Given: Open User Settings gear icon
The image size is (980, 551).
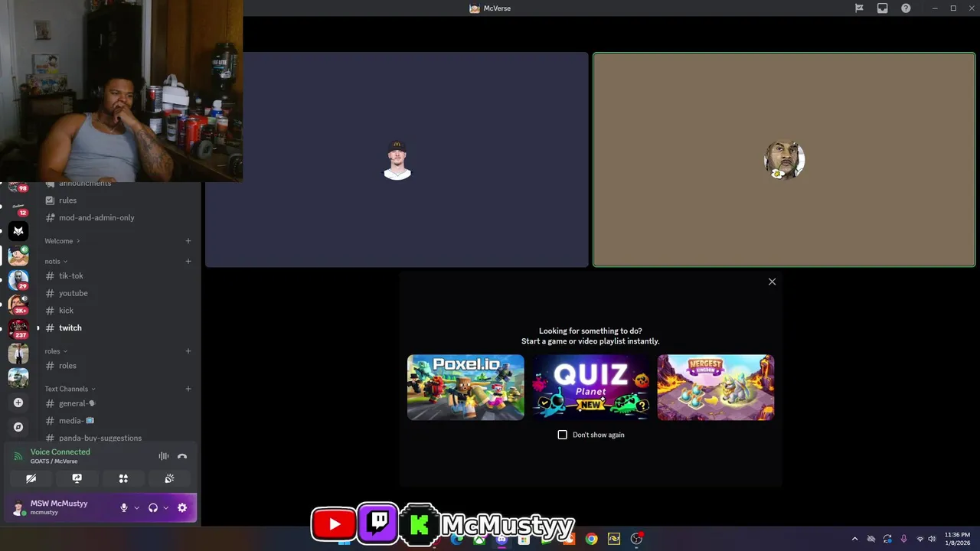Looking at the screenshot, I should (x=182, y=507).
